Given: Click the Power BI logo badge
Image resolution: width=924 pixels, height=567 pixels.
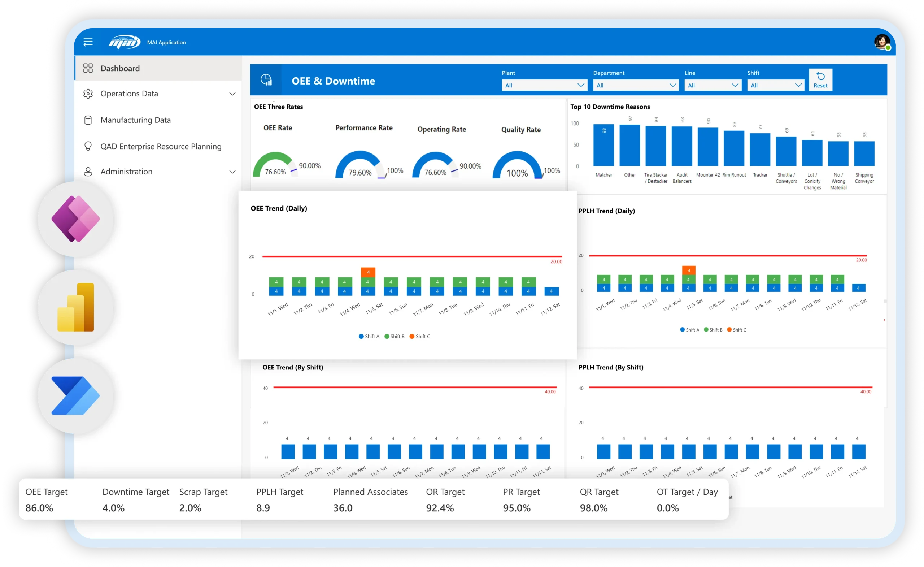Looking at the screenshot, I should click(x=76, y=307).
